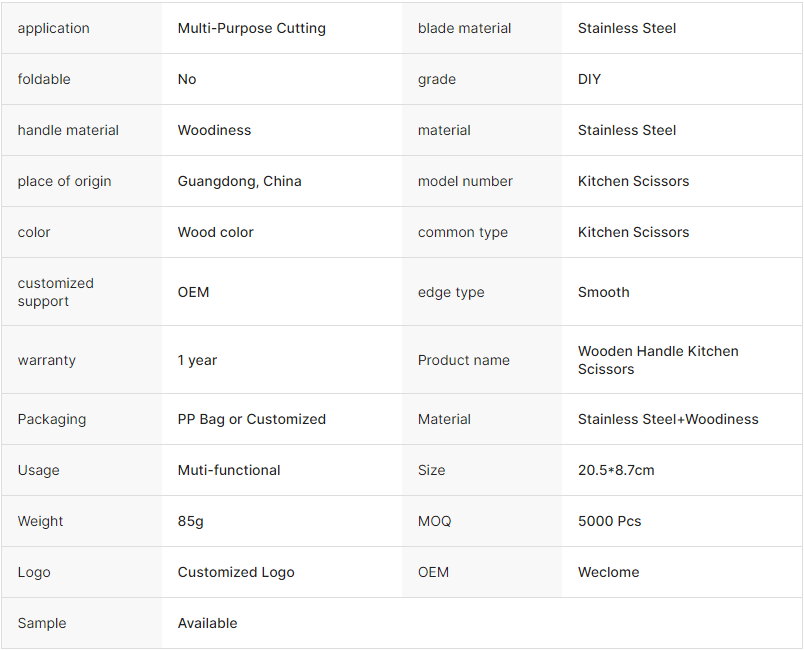Select 'Wooden Handle Kitchen Scissors' product name
Image resolution: width=804 pixels, height=650 pixels.
pyautogui.click(x=657, y=360)
